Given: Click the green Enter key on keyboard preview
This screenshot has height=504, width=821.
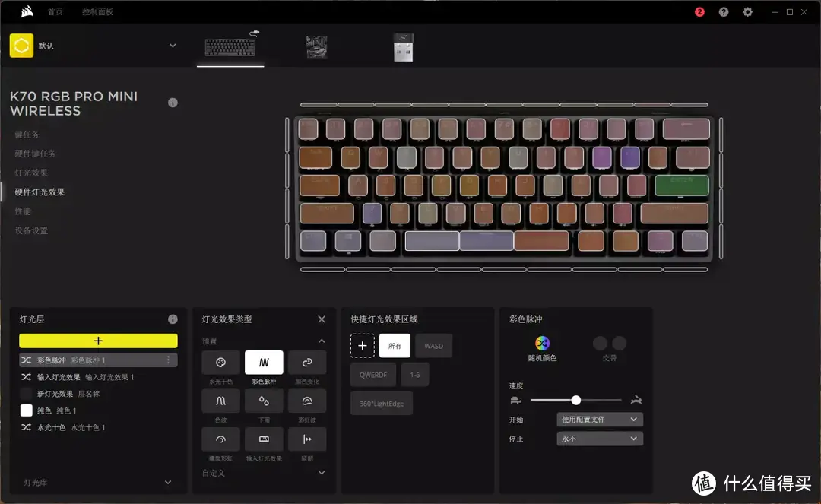Looking at the screenshot, I should pyautogui.click(x=682, y=185).
